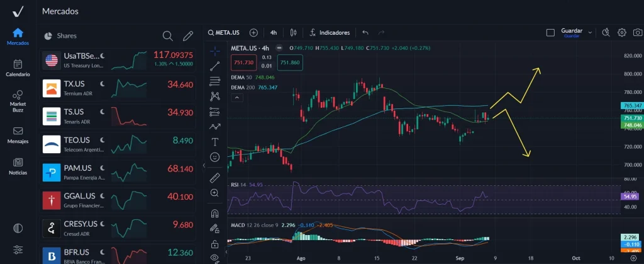644x264 pixels.
Task: Select the TS.US Tenaris ADR row
Action: click(118, 117)
